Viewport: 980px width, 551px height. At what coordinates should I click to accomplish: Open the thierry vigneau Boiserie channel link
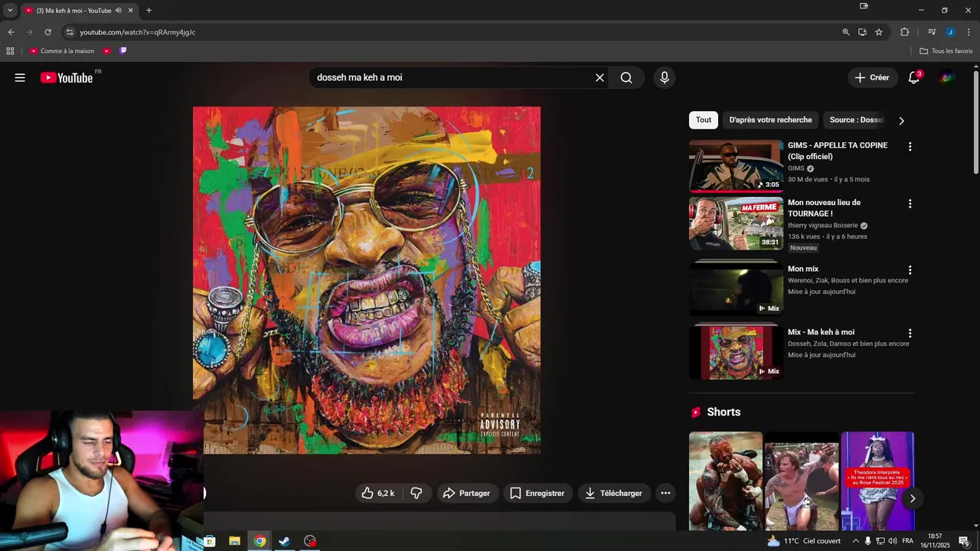tap(823, 226)
